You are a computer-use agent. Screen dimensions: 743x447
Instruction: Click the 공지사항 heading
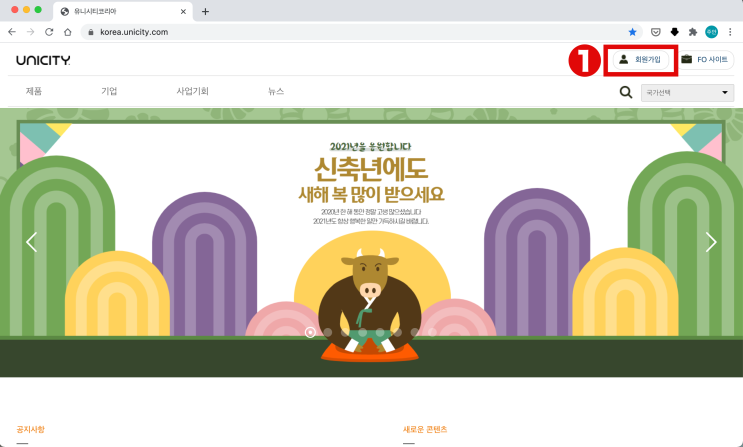point(30,429)
